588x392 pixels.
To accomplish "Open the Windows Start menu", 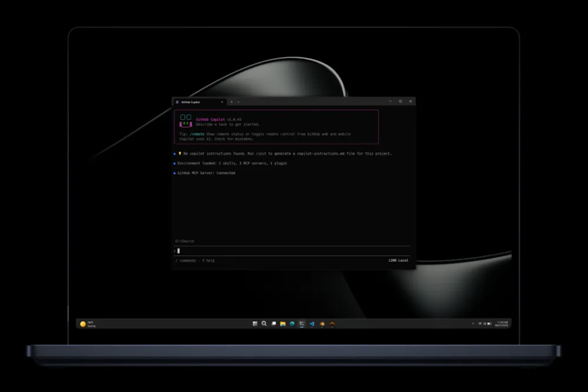I will tap(255, 324).
